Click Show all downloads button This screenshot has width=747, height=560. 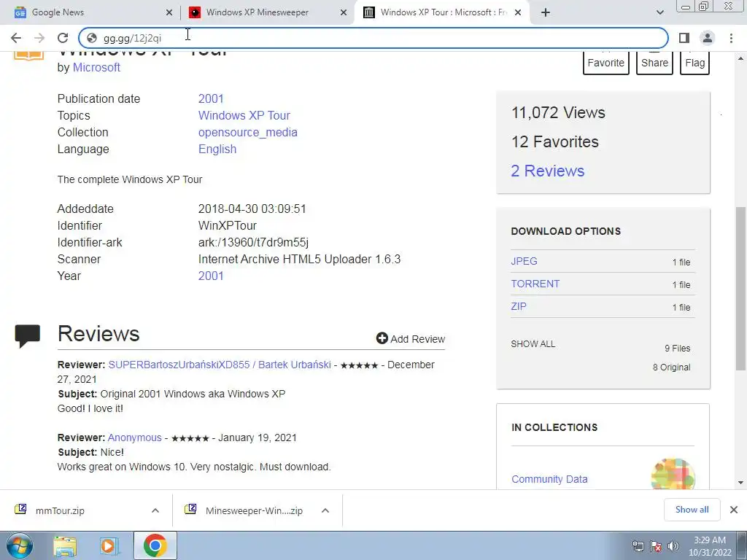point(692,510)
